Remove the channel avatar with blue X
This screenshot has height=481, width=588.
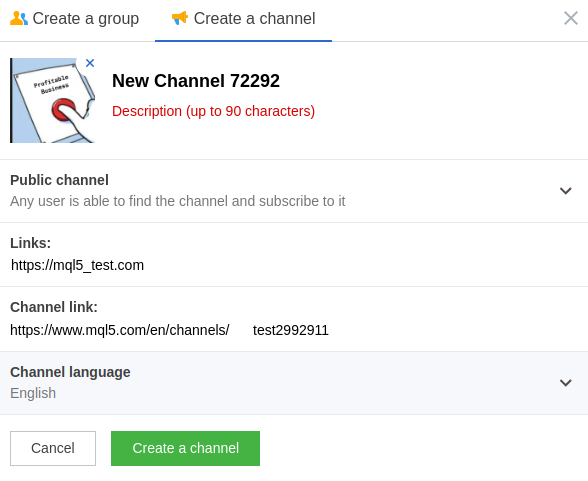point(90,63)
